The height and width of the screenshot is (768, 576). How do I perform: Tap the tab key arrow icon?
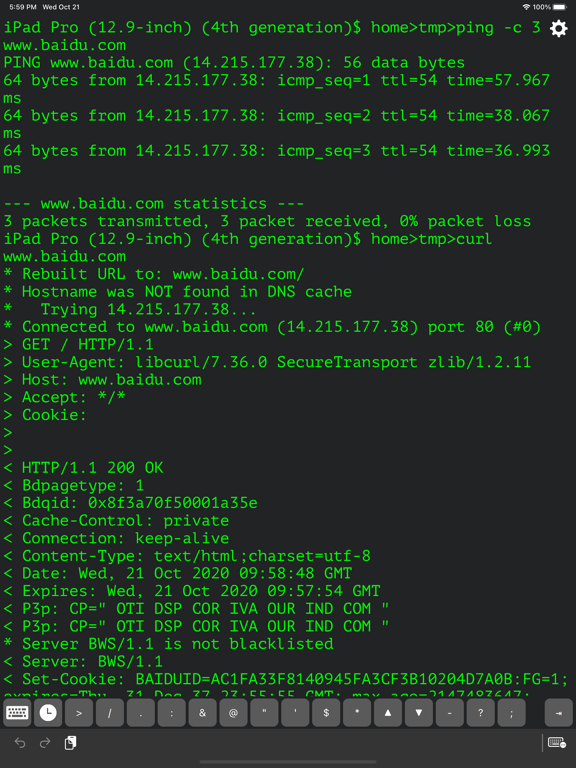pos(558,713)
